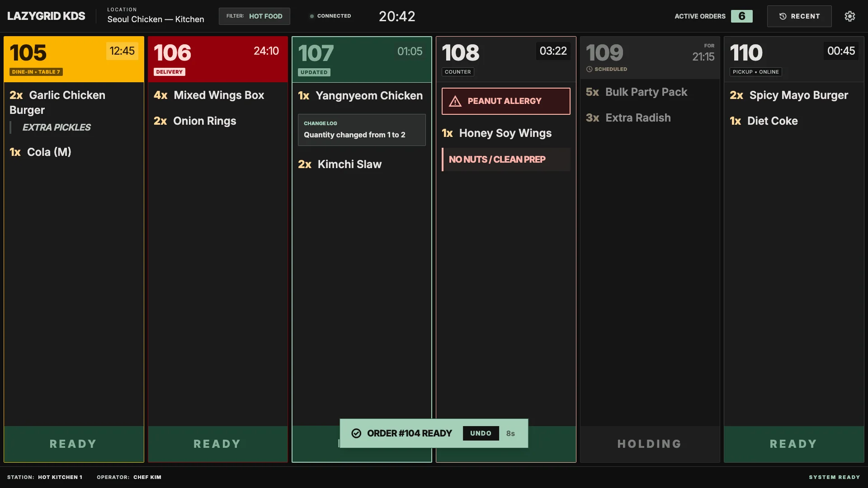Click the EXTRA PICKLES modifier
Image resolution: width=868 pixels, height=488 pixels.
57,127
